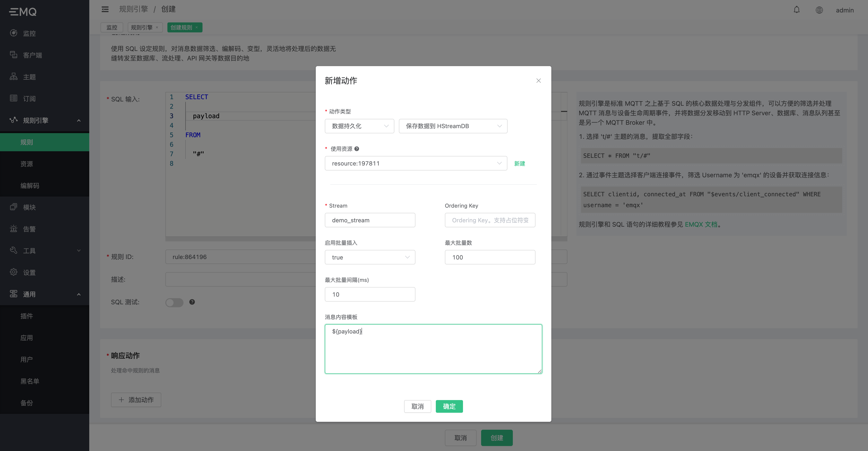Image resolution: width=868 pixels, height=451 pixels.
Task: Click the 监控 monitor sidebar icon
Action: coord(14,33)
